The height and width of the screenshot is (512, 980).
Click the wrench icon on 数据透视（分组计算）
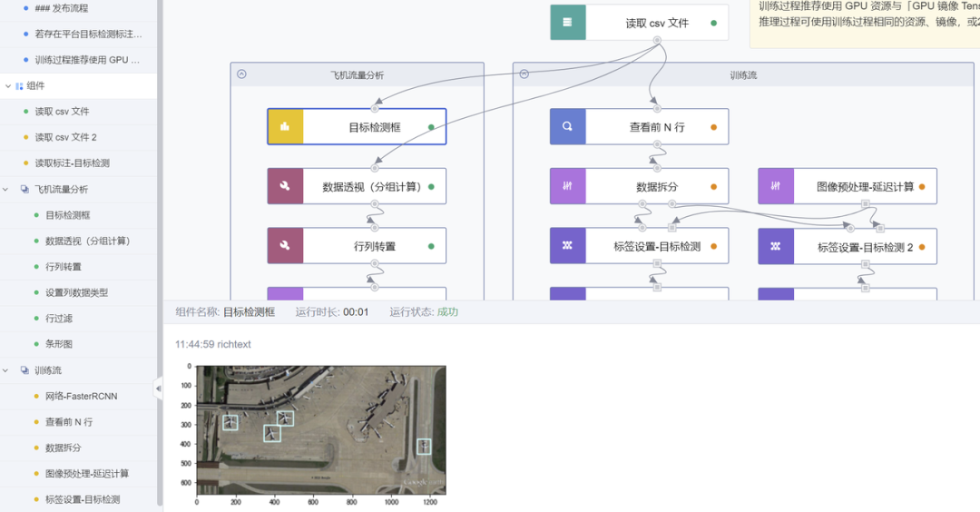pos(285,186)
